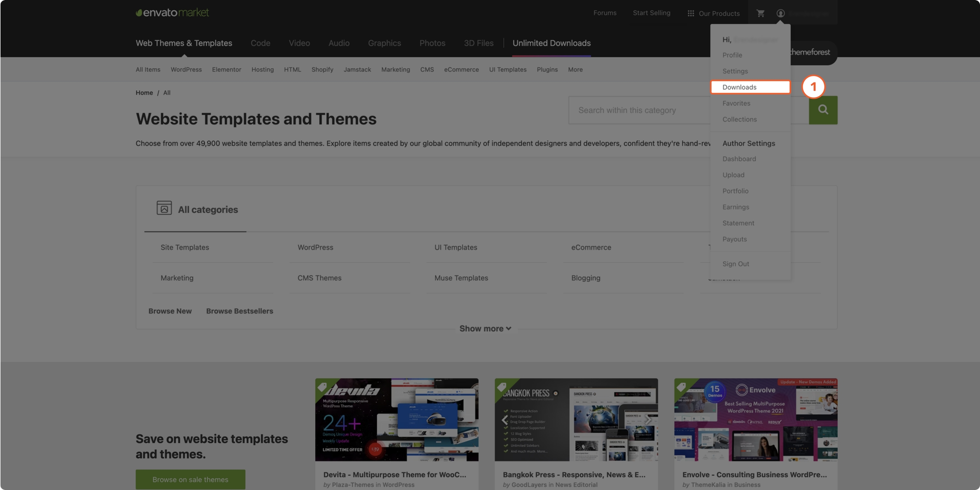
Task: Click Browse on sale themes button
Action: (x=190, y=479)
